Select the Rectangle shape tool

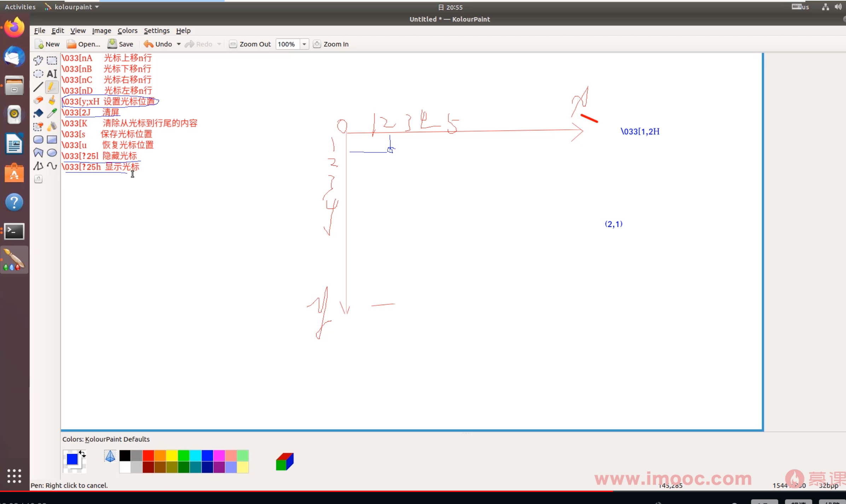click(52, 140)
